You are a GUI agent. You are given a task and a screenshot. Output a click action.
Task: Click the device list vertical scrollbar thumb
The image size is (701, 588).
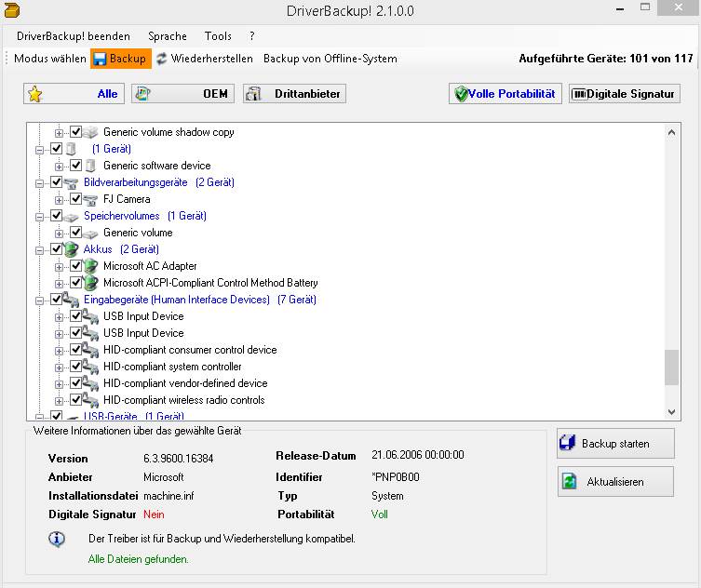coord(671,367)
